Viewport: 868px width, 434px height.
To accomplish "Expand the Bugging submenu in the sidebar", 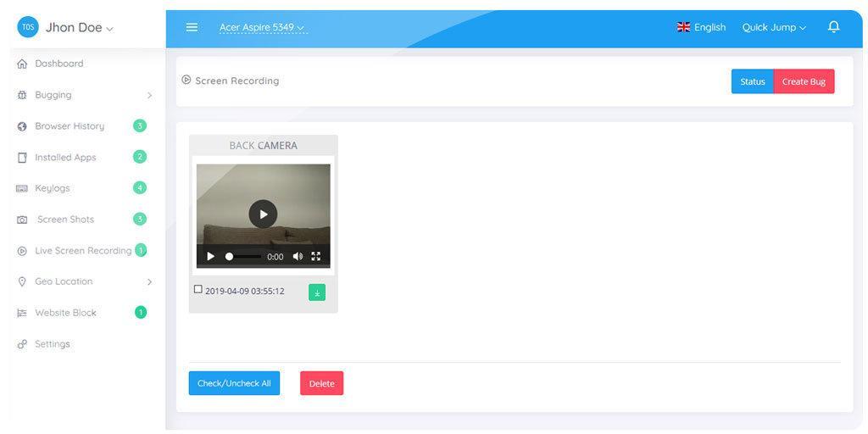I will pyautogui.click(x=83, y=95).
